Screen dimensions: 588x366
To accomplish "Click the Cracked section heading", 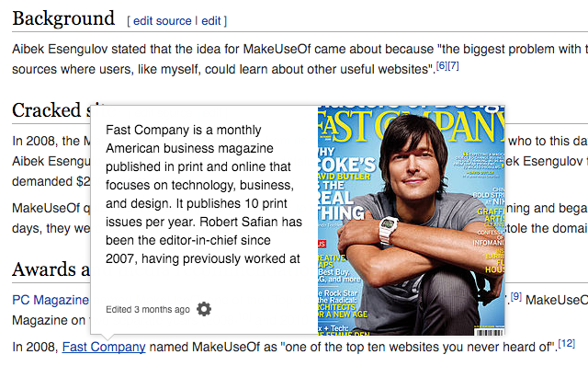I will (x=51, y=110).
